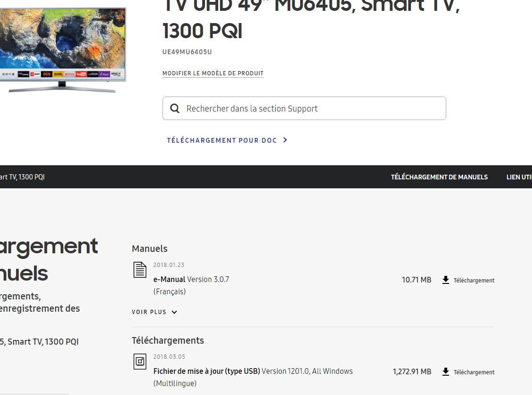Screen dimensions: 532x395
Task: Expand the Voir Plus chevron under Manuels
Action: [174, 312]
